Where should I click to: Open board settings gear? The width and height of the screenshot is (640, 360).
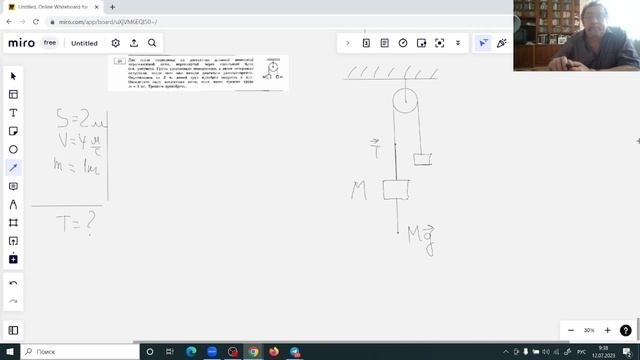[x=116, y=43]
